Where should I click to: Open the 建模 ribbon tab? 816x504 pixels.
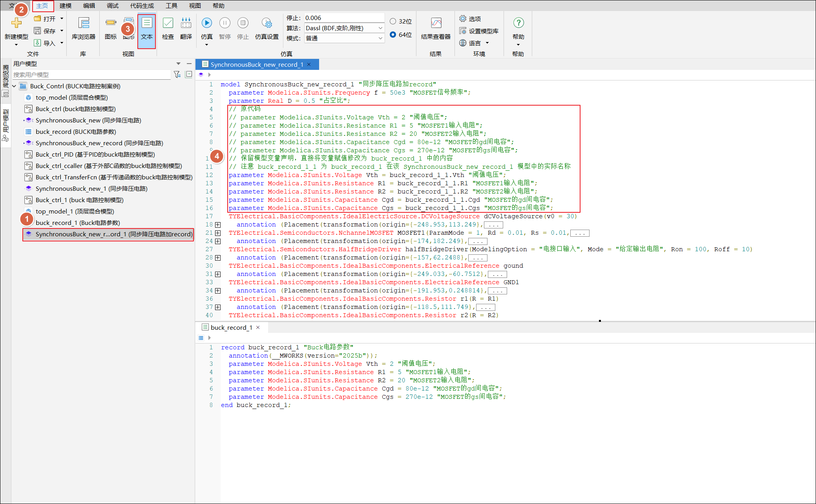(x=66, y=6)
